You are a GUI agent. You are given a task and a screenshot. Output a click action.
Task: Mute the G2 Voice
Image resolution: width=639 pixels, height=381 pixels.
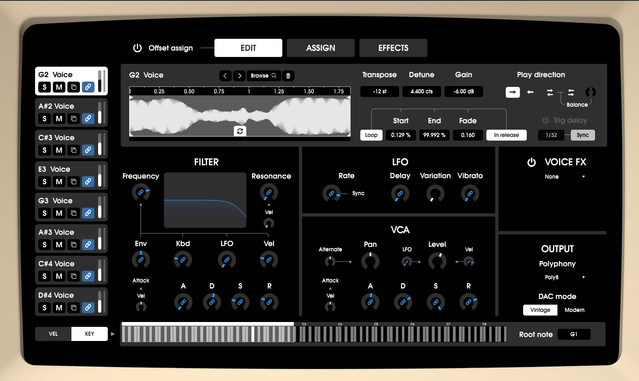pyautogui.click(x=59, y=87)
